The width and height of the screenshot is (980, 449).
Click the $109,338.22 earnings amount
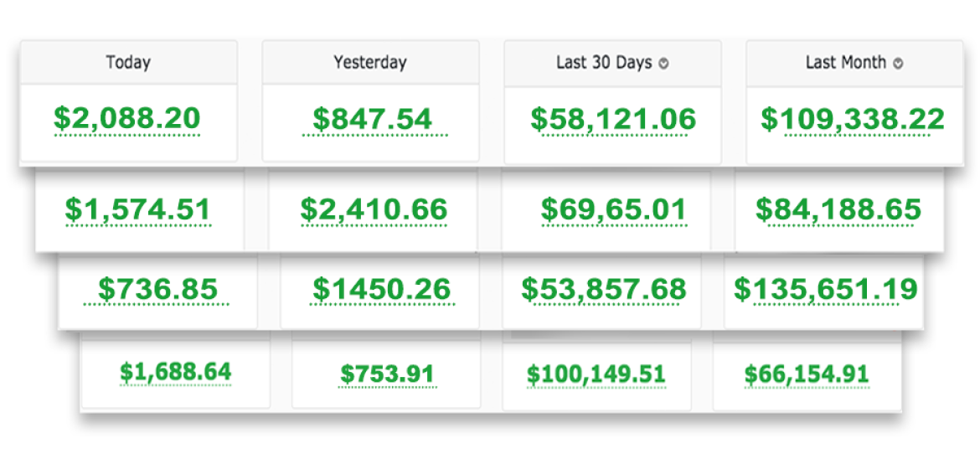[x=853, y=119]
